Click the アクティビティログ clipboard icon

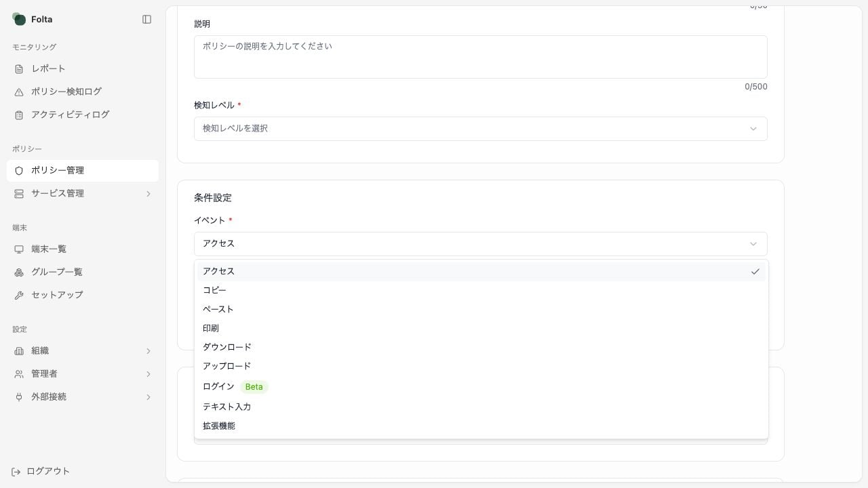click(19, 115)
